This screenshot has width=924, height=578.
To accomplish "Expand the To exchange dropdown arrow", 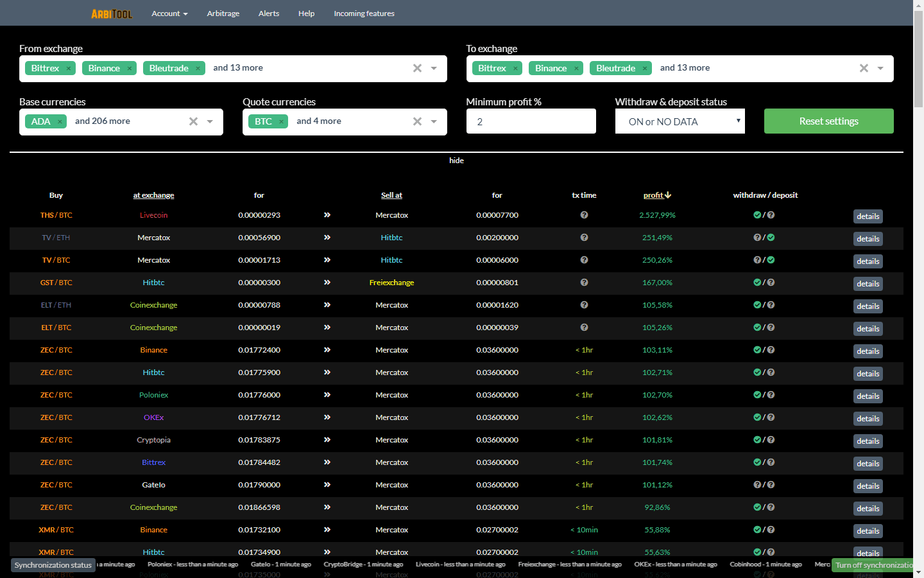I will 880,68.
